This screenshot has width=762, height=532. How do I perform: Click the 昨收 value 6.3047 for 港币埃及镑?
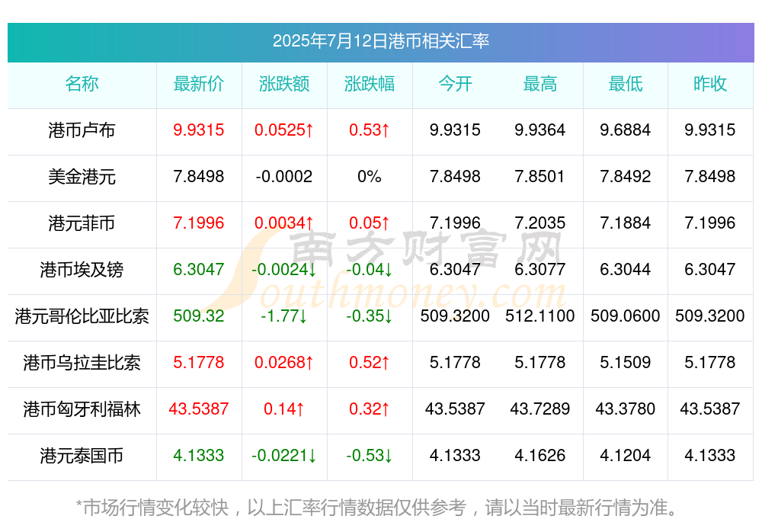[x=710, y=269]
